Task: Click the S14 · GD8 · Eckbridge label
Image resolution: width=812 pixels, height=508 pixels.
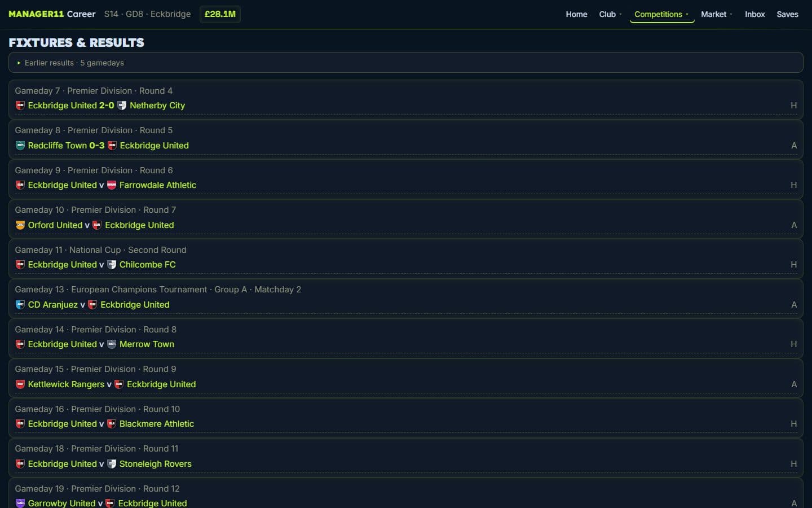Action: [x=147, y=14]
